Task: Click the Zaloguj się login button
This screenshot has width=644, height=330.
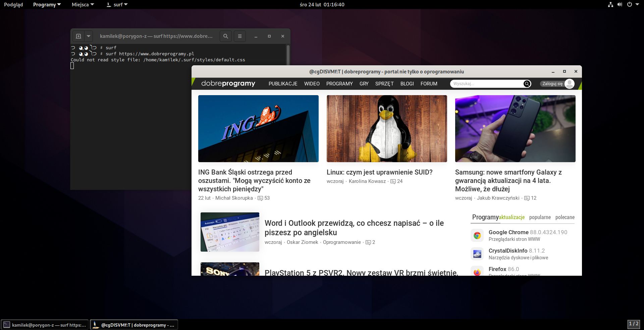Action: pyautogui.click(x=552, y=84)
